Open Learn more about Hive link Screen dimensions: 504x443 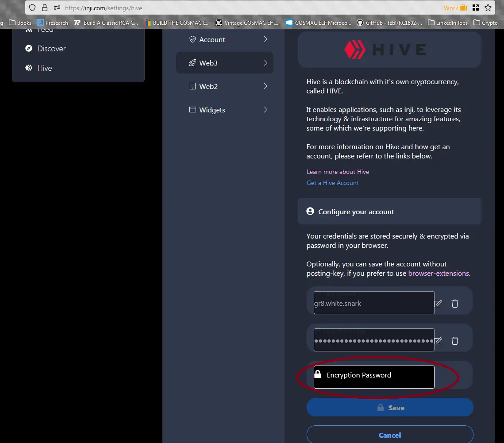point(338,172)
